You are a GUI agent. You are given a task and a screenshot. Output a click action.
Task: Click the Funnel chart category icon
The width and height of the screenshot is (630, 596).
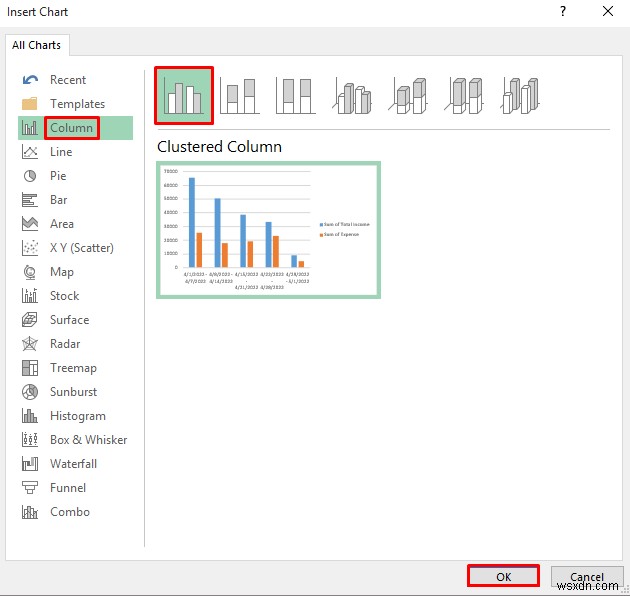coord(30,488)
